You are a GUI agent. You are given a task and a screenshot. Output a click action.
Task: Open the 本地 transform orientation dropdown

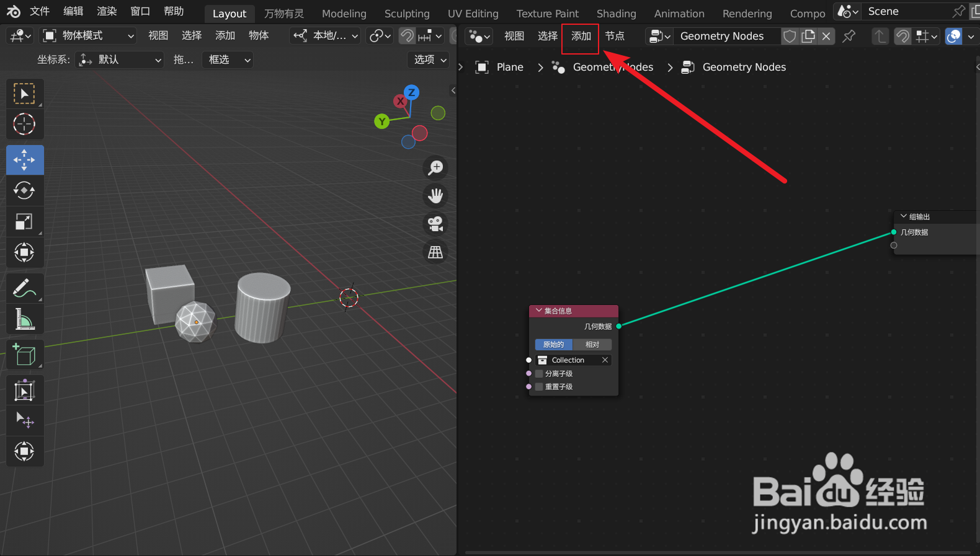[326, 36]
